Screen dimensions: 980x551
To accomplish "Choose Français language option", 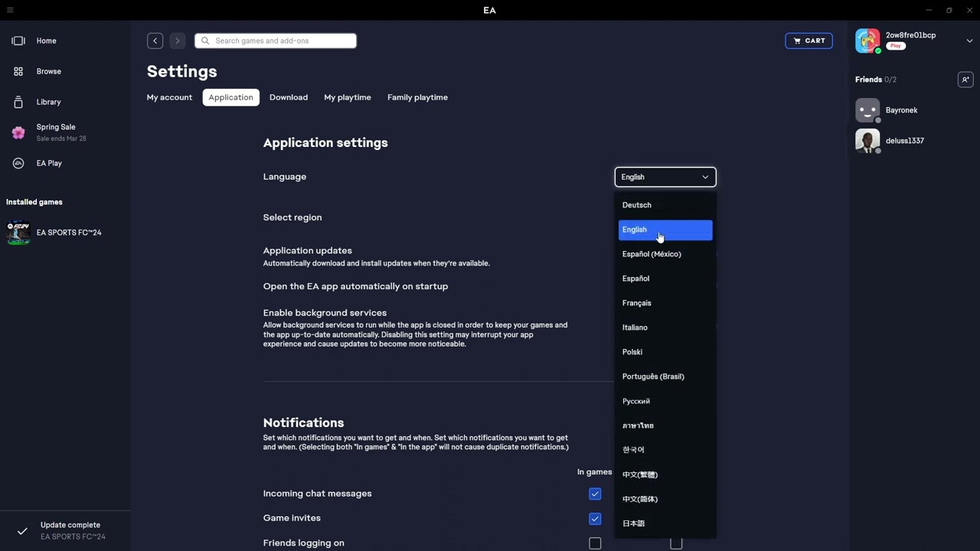I will pyautogui.click(x=665, y=303).
